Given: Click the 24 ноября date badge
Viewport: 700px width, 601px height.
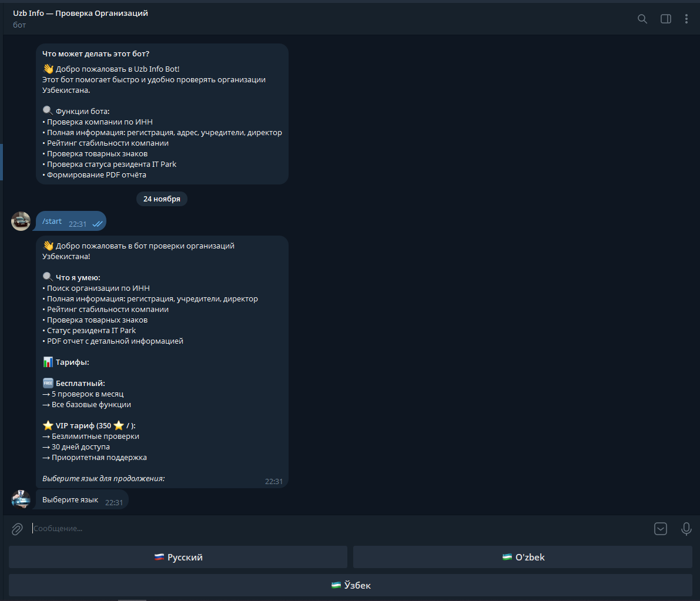Looking at the screenshot, I should pos(162,199).
